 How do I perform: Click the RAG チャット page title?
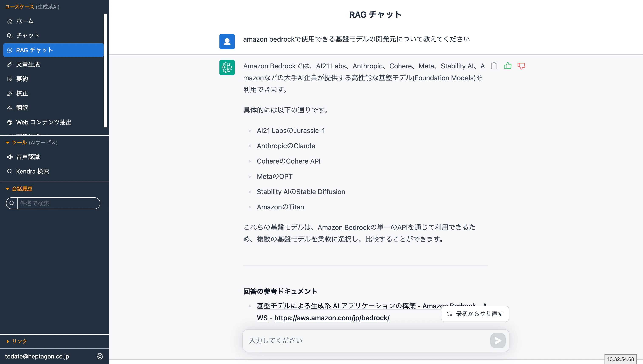tap(376, 14)
